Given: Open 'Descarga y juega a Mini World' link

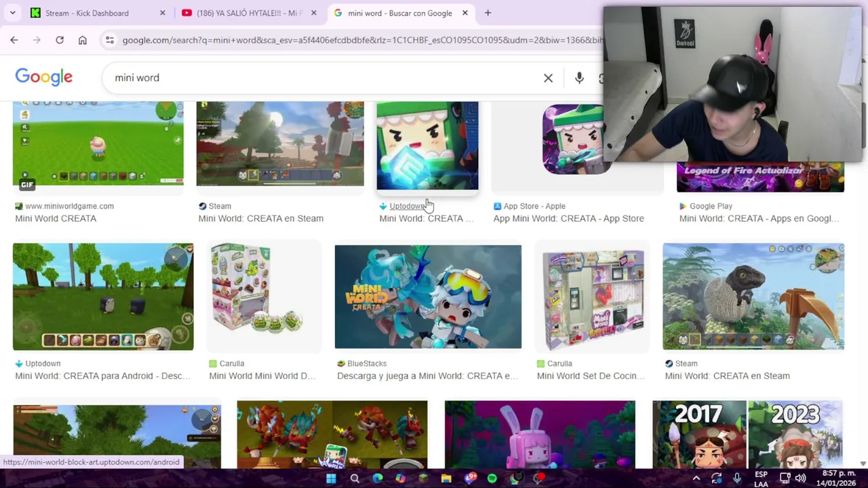Looking at the screenshot, I should (427, 375).
